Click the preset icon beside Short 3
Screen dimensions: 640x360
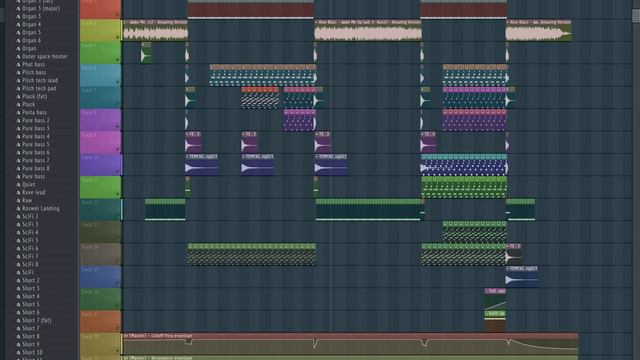(x=18, y=289)
